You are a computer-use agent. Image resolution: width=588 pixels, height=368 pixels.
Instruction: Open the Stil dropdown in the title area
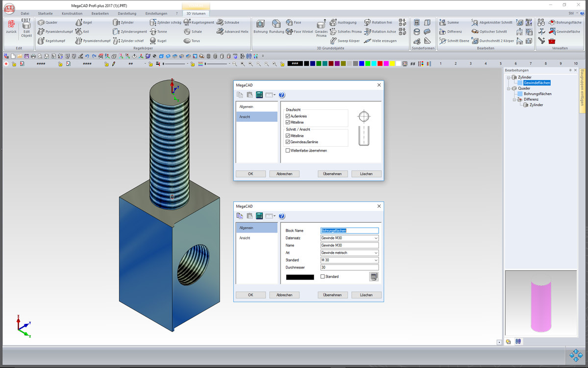573,13
